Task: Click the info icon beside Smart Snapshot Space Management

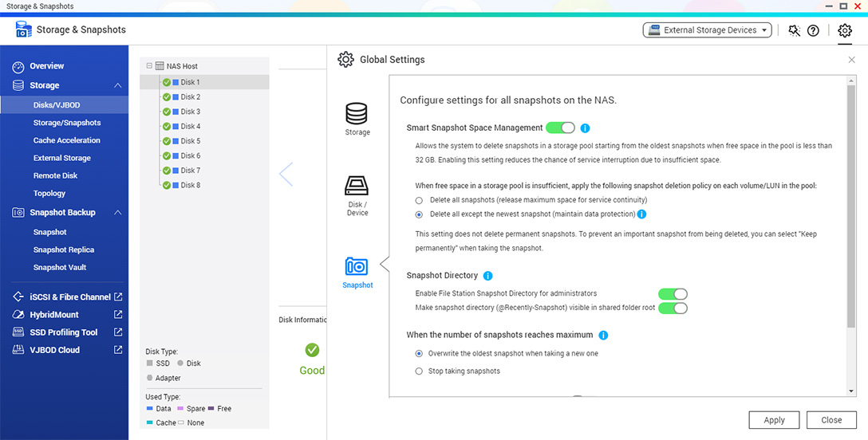Action: (585, 128)
